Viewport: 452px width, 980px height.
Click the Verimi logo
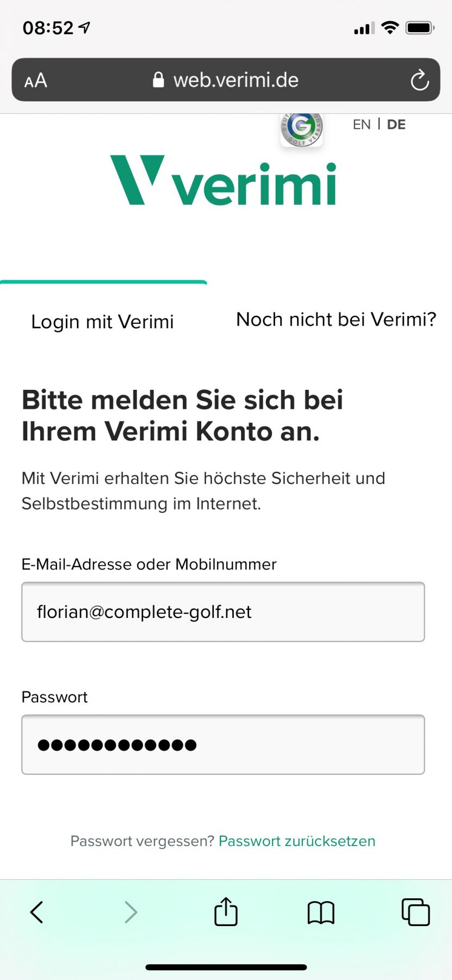pos(224,181)
